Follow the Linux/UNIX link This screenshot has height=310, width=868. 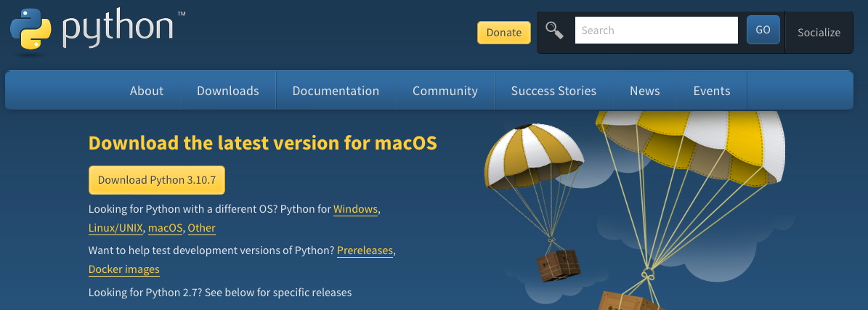pos(115,228)
